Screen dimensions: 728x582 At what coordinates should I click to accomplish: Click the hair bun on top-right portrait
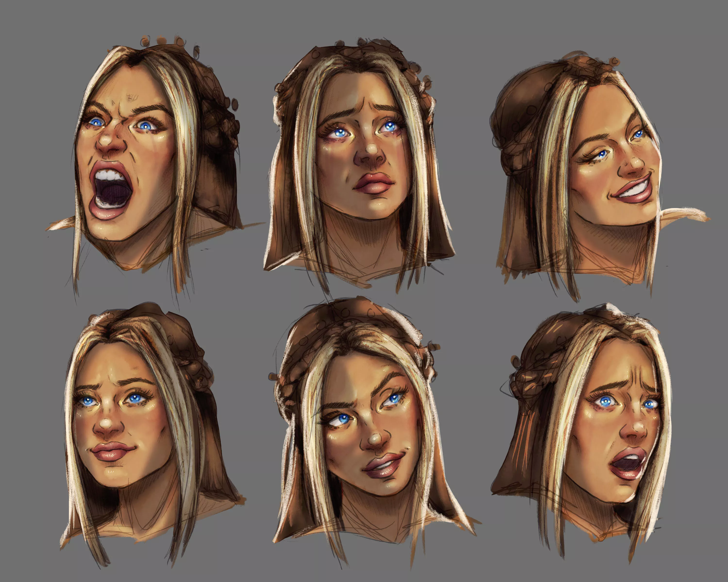[x=520, y=105]
